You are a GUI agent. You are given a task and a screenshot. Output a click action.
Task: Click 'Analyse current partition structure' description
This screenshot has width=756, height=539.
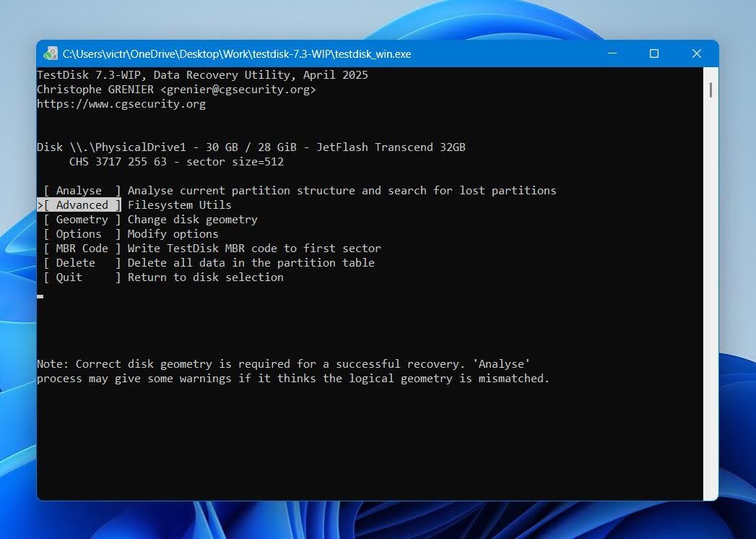[x=342, y=191]
